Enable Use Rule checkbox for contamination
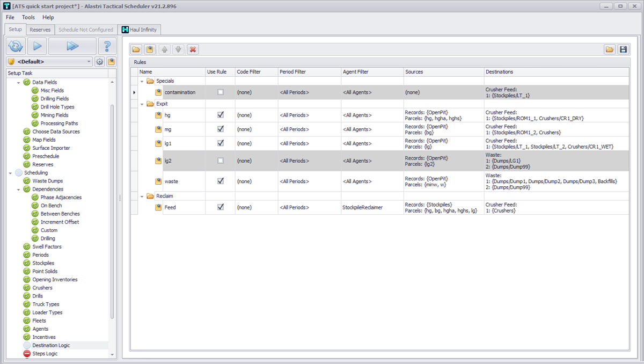The image size is (644, 364). [x=221, y=92]
